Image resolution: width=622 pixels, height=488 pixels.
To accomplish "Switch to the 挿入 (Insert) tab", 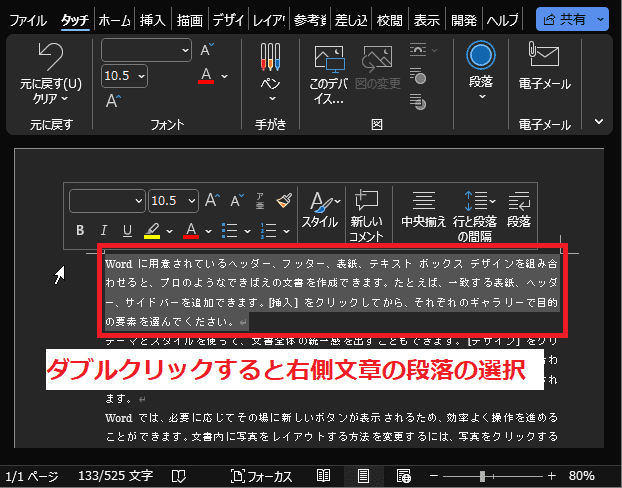I will coord(153,19).
